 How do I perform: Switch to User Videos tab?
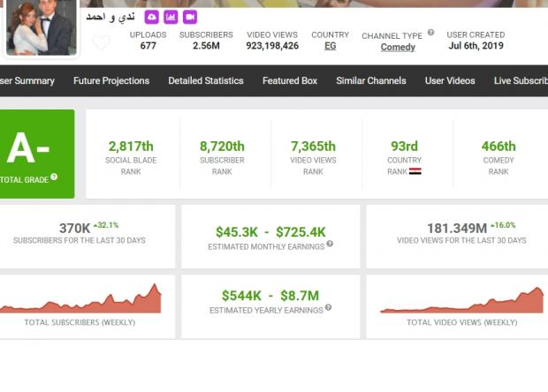click(450, 80)
